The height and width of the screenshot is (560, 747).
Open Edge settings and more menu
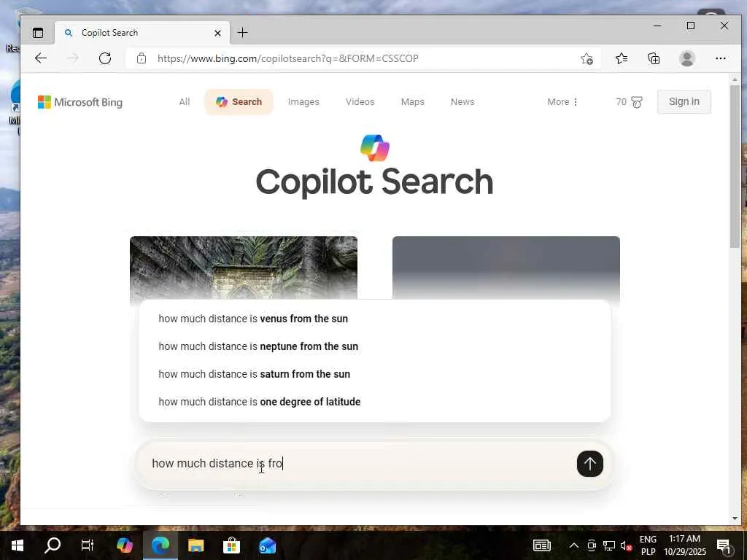tap(720, 58)
